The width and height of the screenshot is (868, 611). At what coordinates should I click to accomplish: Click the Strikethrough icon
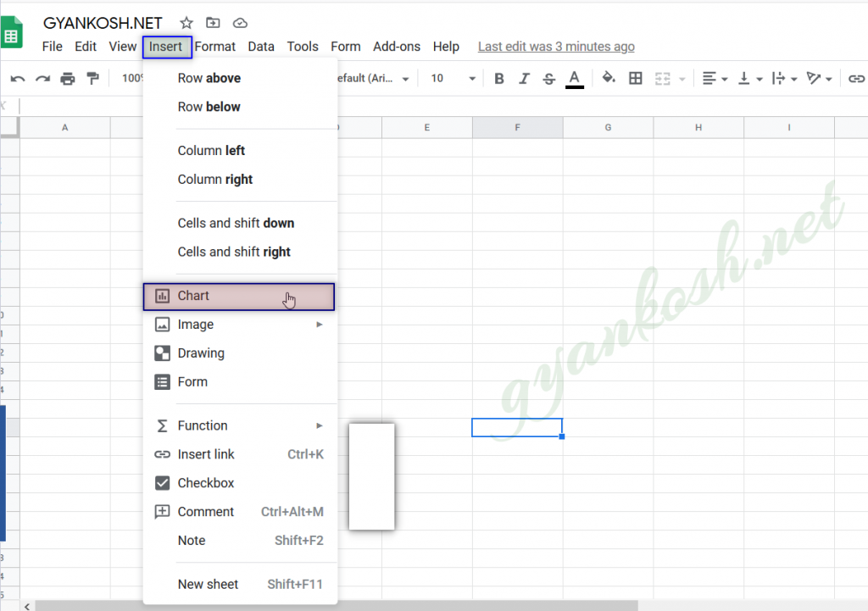pos(549,78)
